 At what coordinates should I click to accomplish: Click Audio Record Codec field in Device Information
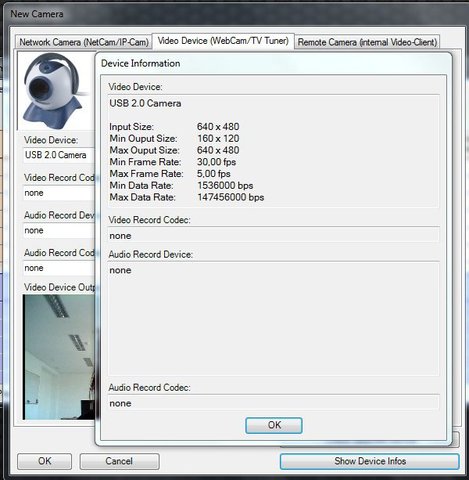(x=273, y=403)
